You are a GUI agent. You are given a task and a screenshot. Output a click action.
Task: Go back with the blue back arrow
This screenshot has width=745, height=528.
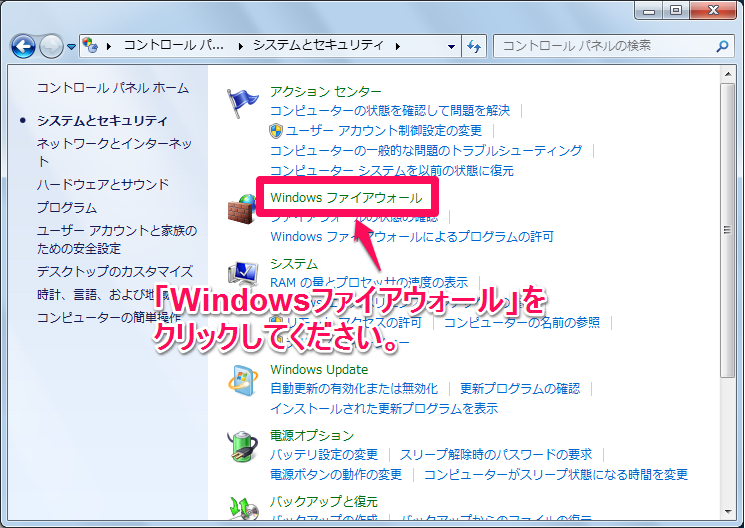click(23, 46)
